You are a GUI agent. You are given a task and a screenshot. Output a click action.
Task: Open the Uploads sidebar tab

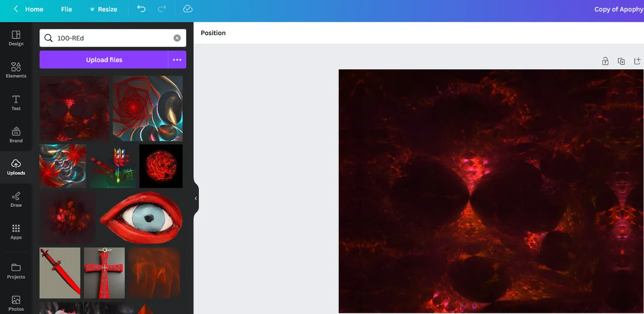(16, 167)
